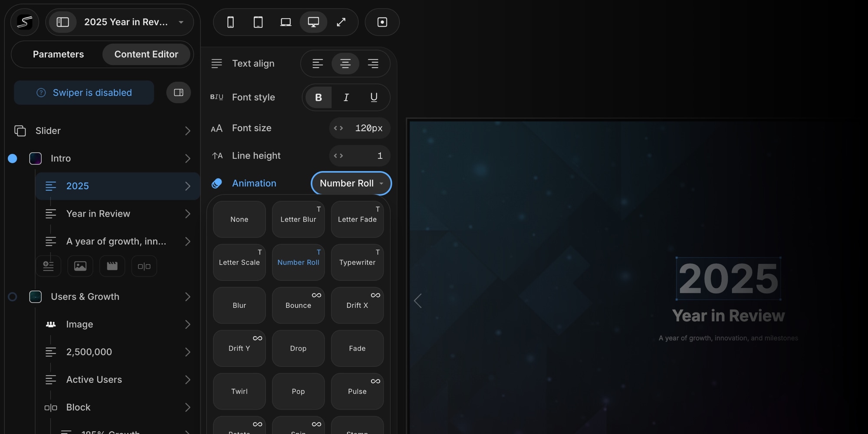Click the panel toggle icon next to Swiper notice
This screenshot has width=868, height=434.
pos(178,92)
